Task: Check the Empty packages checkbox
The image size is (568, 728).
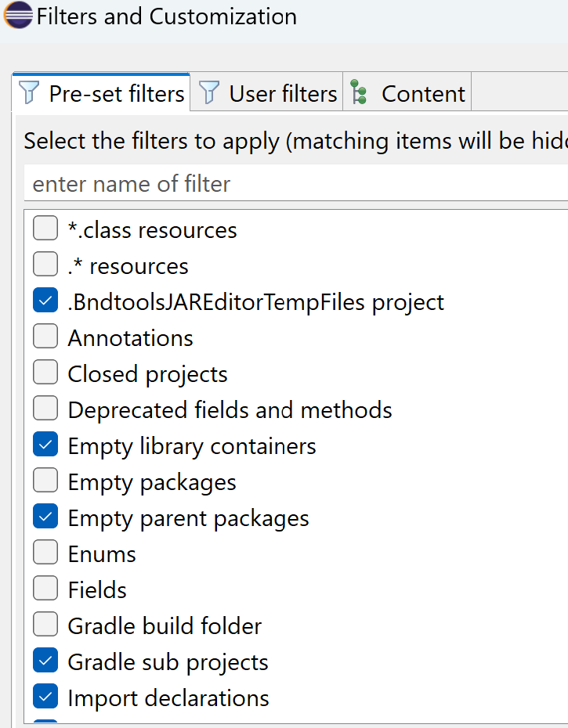Action: (x=45, y=481)
